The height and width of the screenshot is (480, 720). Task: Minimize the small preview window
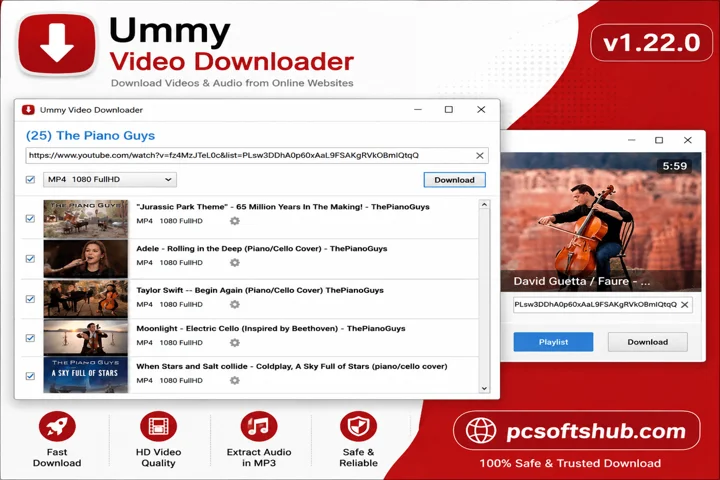632,140
